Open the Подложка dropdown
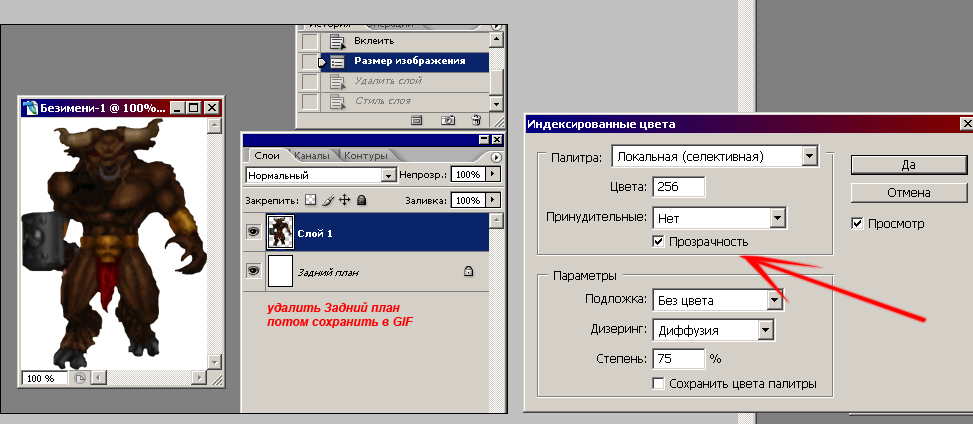The image size is (973, 424). tap(774, 300)
